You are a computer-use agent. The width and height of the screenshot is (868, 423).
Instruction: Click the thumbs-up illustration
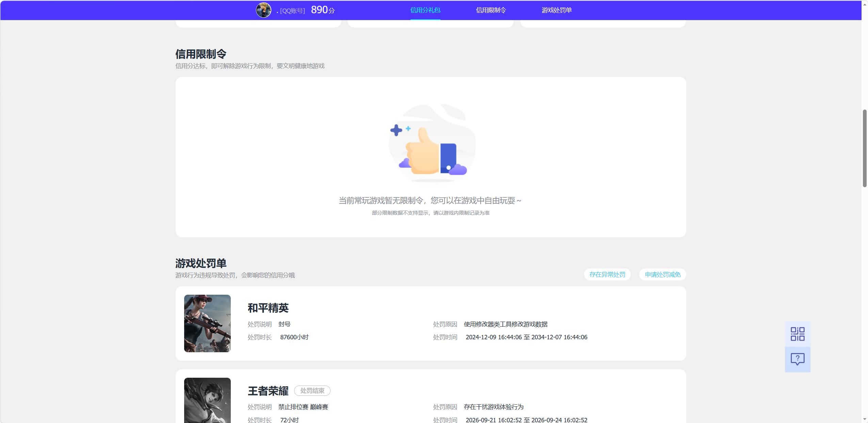pyautogui.click(x=432, y=145)
